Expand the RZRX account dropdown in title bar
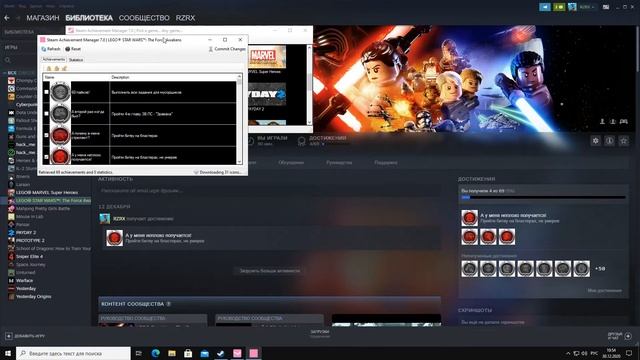The width and height of the screenshot is (640, 360). 587,7
